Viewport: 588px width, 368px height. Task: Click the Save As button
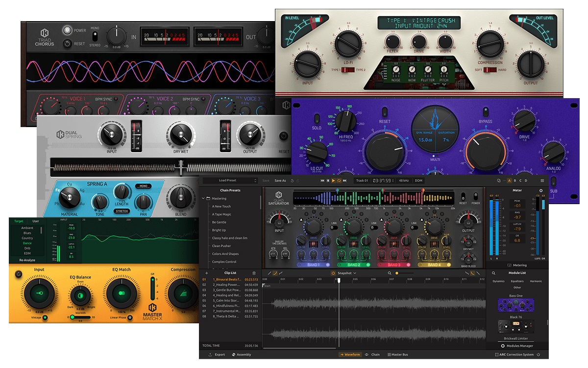tap(280, 181)
